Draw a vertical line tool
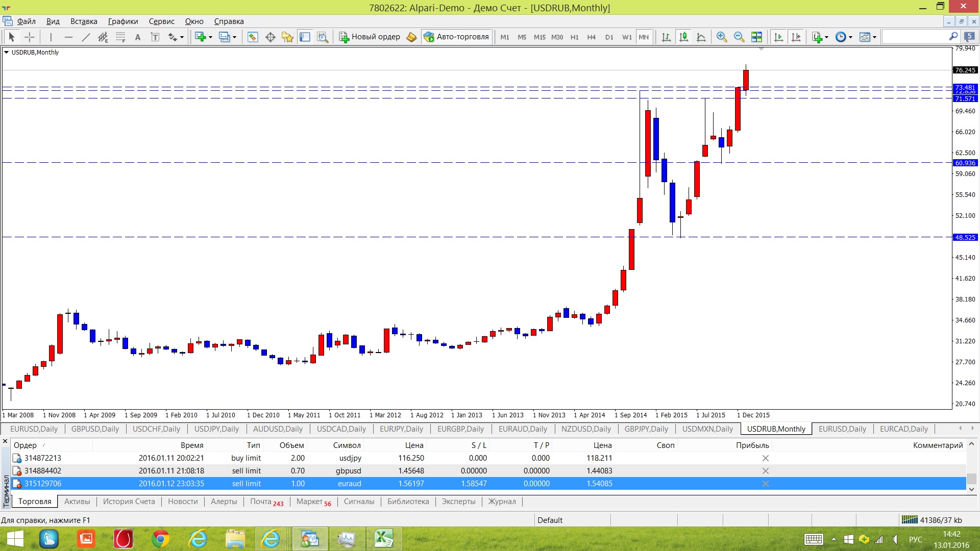The width and height of the screenshot is (980, 551). 51,37
